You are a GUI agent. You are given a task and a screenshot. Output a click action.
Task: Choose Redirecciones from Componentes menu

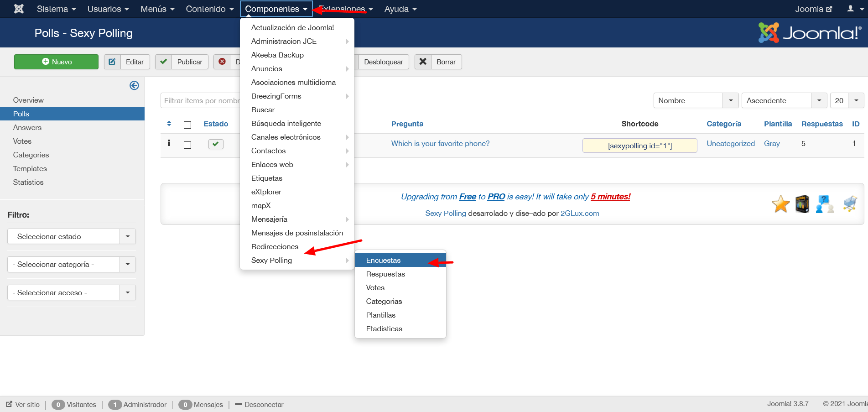coord(297,246)
